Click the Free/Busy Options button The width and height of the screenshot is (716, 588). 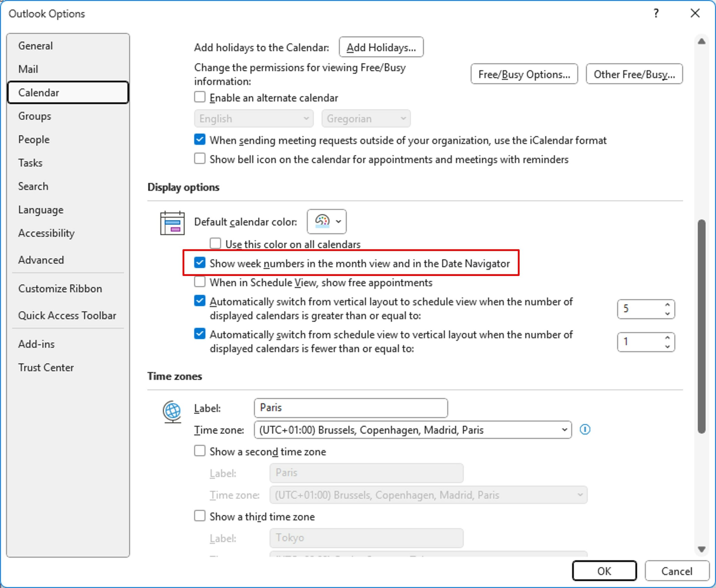tap(524, 74)
